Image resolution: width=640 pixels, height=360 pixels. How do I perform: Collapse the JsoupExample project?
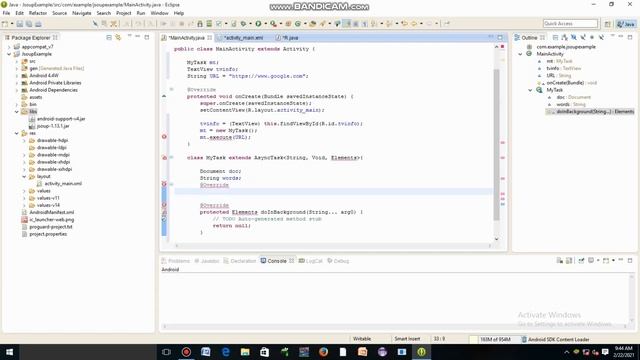(x=9, y=54)
